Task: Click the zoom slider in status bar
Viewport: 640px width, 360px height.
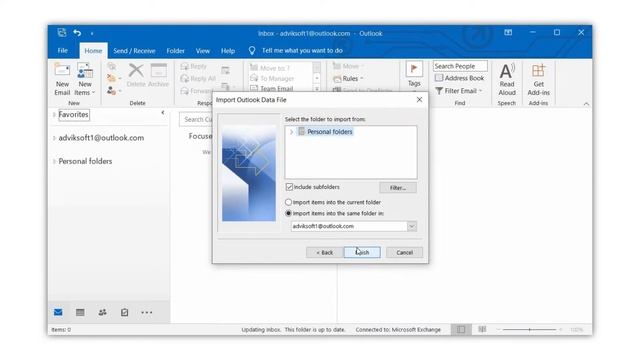Action: (529, 329)
